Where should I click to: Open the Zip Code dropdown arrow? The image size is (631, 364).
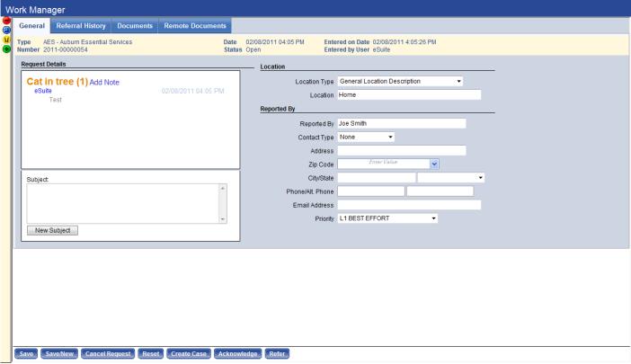[x=434, y=164]
